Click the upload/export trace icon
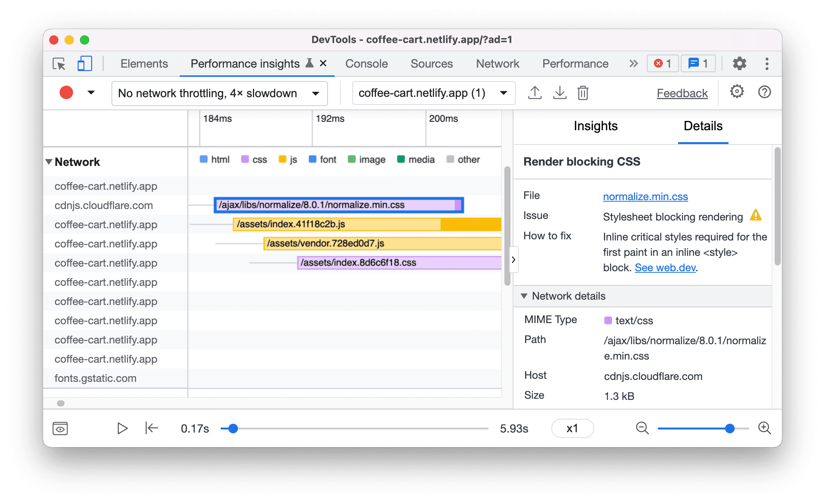This screenshot has height=504, width=825. pos(534,93)
